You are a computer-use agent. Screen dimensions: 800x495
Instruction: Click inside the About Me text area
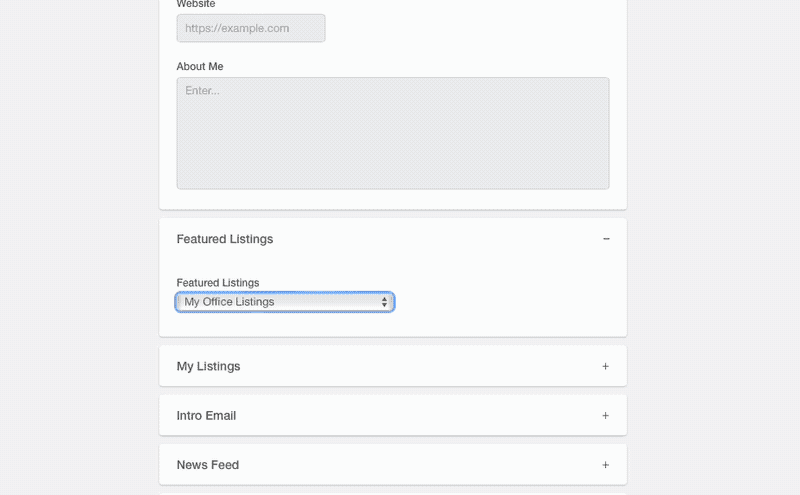(392, 133)
